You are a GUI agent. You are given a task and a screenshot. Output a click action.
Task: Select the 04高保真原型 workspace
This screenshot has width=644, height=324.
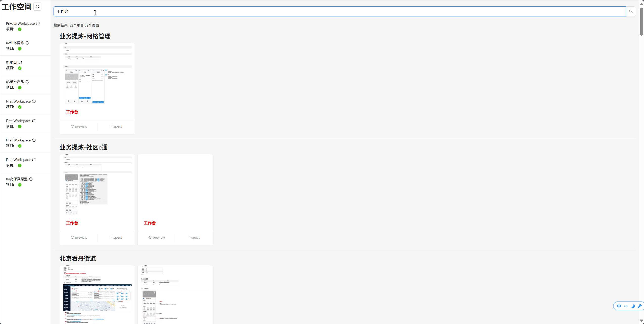point(17,179)
